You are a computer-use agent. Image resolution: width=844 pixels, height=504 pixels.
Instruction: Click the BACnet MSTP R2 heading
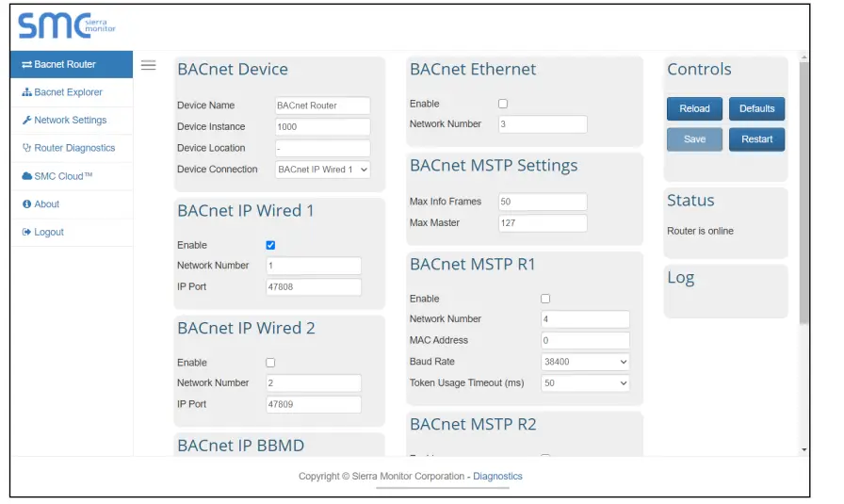[473, 424]
